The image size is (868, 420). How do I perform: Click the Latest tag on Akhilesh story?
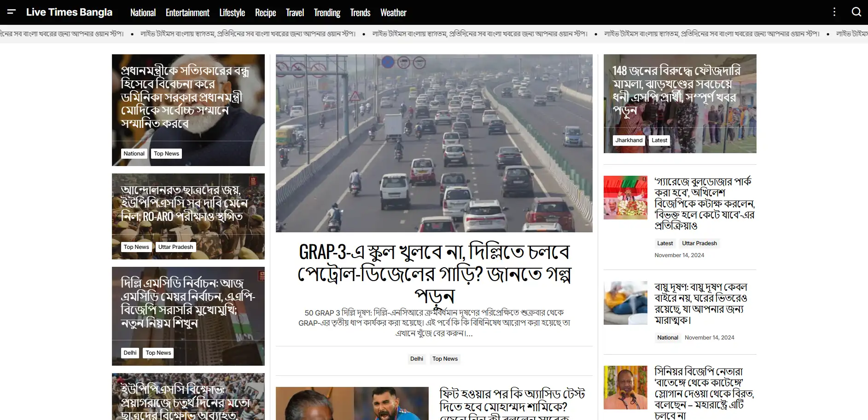click(664, 243)
